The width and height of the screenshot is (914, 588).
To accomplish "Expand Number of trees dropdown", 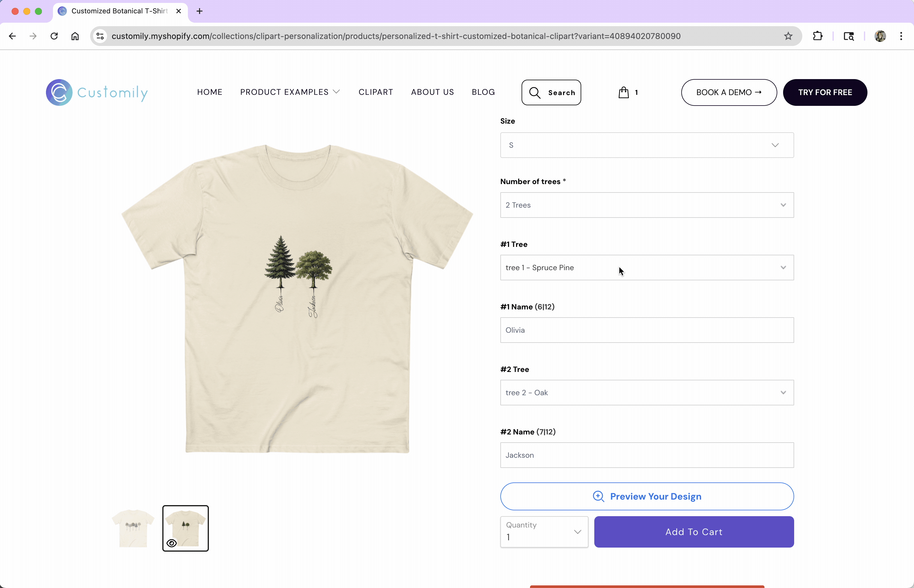I will coord(647,205).
